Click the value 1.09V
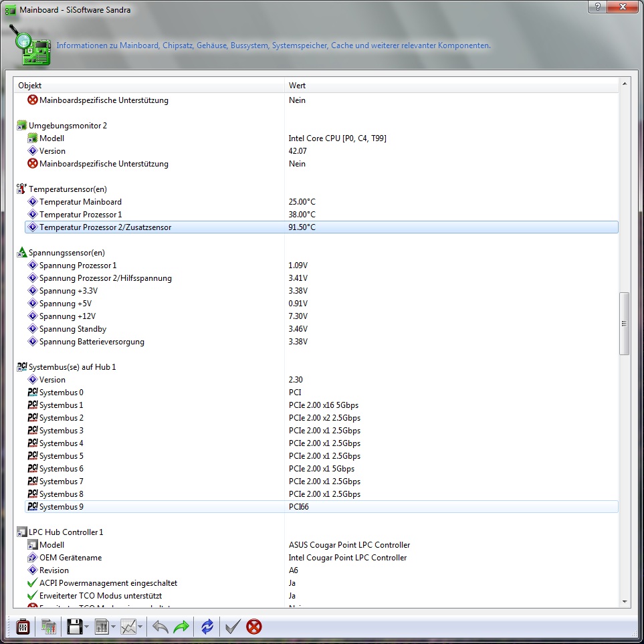Viewport: 644px width, 644px height. coord(298,265)
